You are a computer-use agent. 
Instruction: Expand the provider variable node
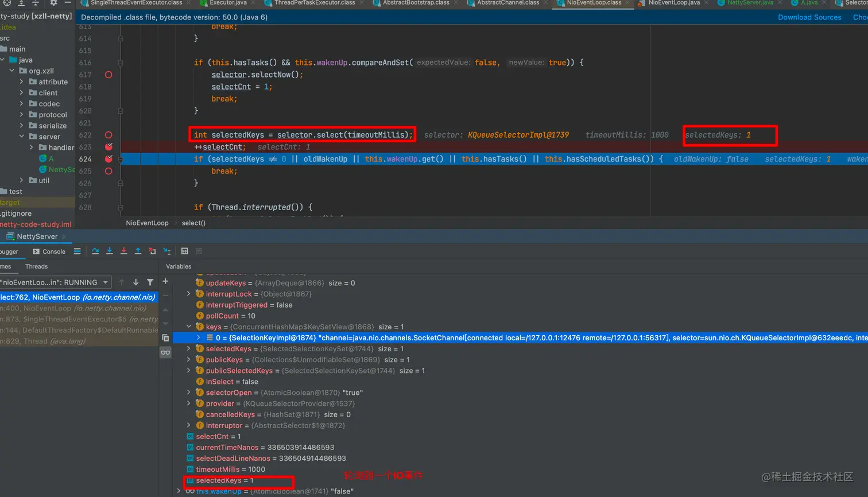[188, 403]
